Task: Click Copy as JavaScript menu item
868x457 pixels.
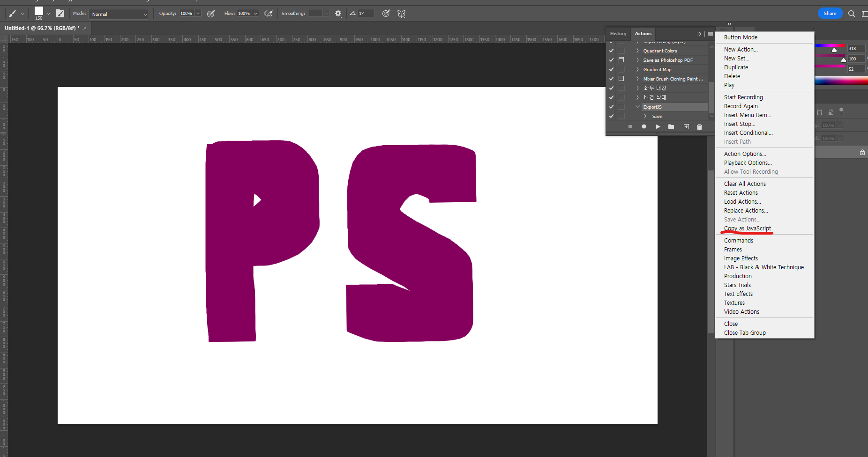Action: pyautogui.click(x=748, y=228)
